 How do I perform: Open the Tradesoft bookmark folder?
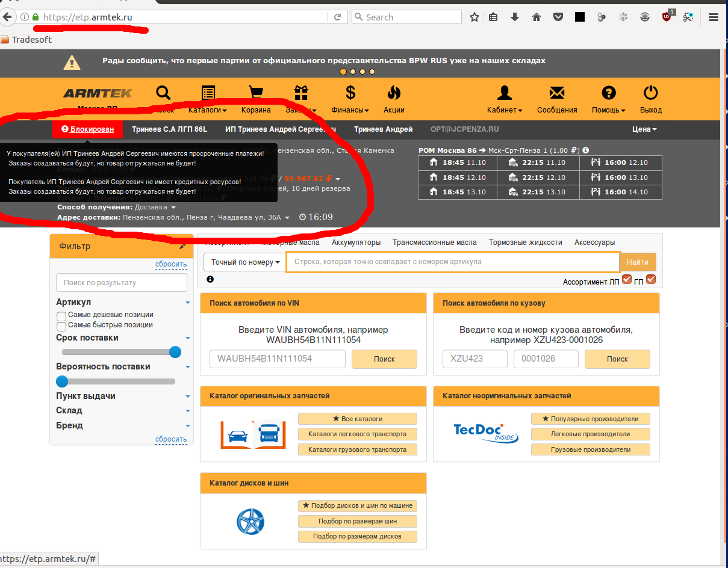click(x=26, y=40)
